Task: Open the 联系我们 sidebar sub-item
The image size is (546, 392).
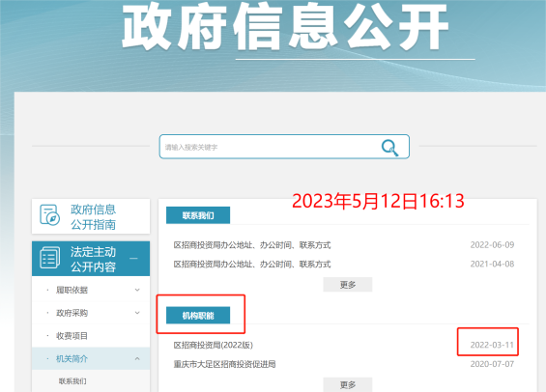Action: pyautogui.click(x=72, y=381)
